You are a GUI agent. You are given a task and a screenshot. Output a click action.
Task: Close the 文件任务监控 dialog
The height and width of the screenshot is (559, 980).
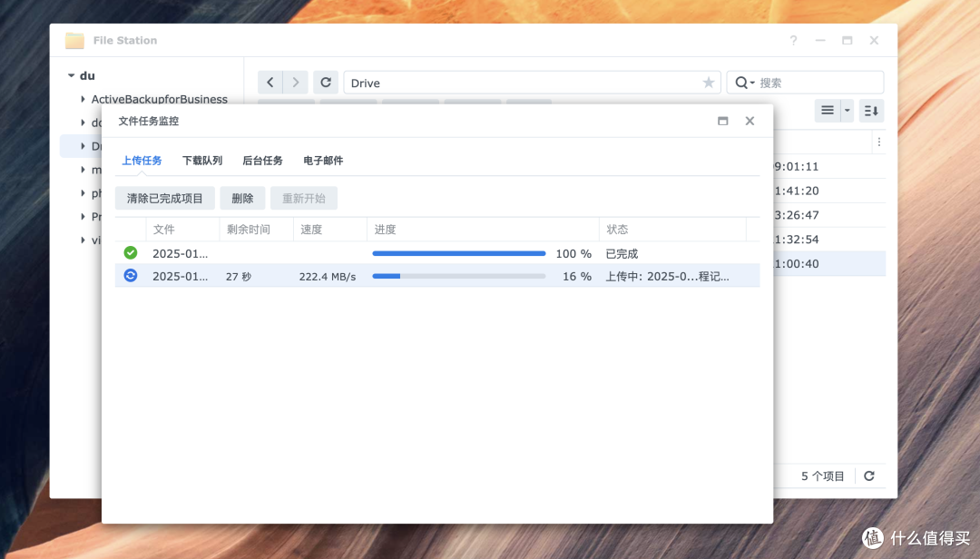pos(750,121)
